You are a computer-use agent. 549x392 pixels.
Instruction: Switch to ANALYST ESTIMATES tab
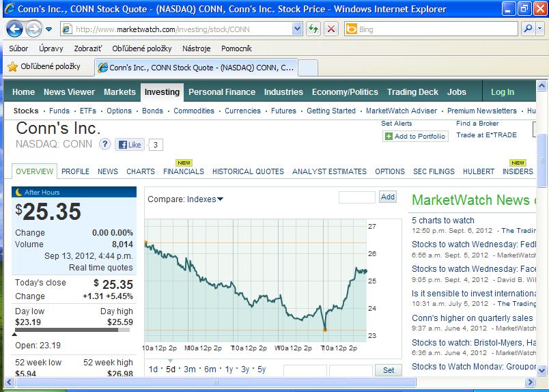tap(330, 171)
